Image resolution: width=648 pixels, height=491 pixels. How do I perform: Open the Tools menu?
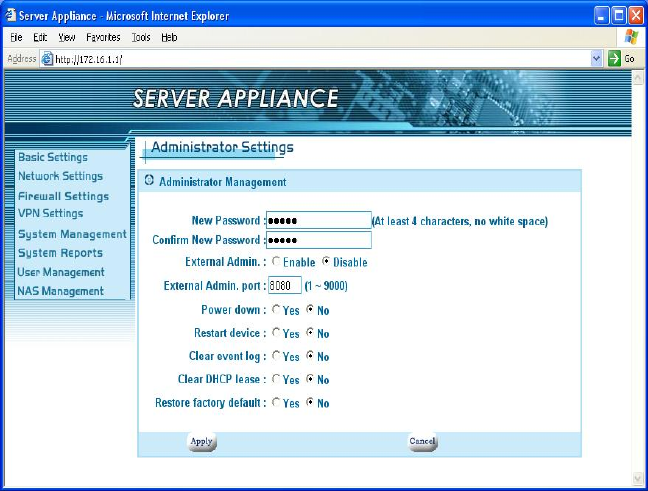[x=141, y=37]
